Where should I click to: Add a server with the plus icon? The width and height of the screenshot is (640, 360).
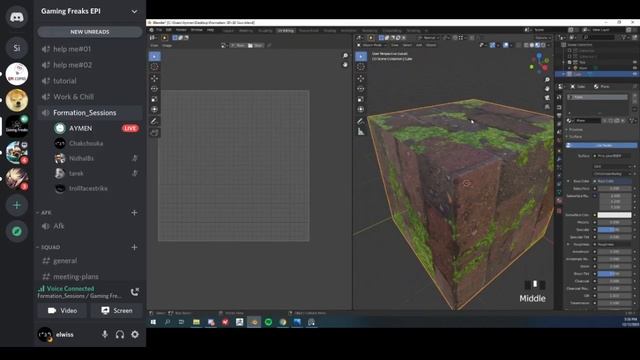(17, 205)
